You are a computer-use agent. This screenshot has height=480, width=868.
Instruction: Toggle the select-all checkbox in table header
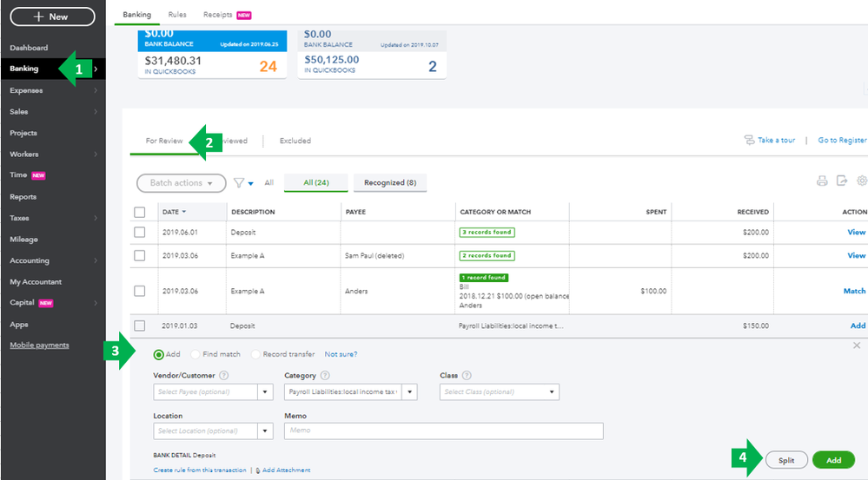[x=140, y=213]
